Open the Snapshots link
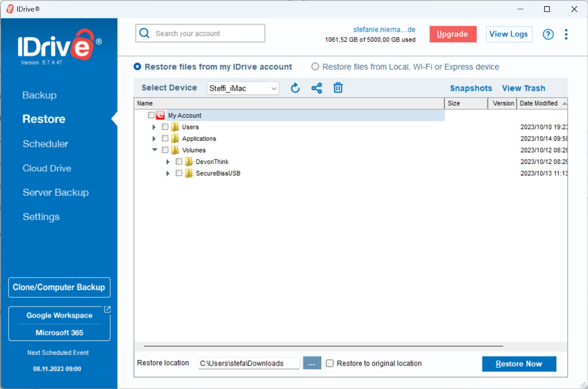Screen dimensions: 588x389 click(471, 88)
